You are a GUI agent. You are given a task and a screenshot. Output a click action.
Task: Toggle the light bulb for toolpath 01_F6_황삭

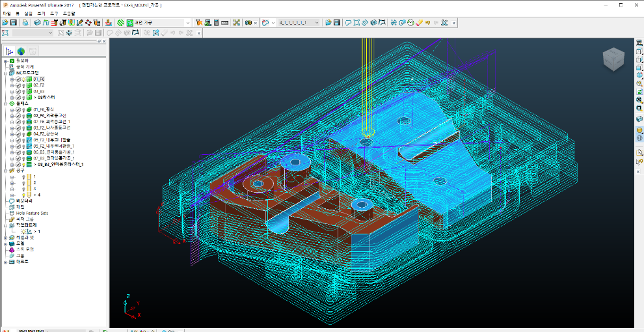[x=24, y=109]
